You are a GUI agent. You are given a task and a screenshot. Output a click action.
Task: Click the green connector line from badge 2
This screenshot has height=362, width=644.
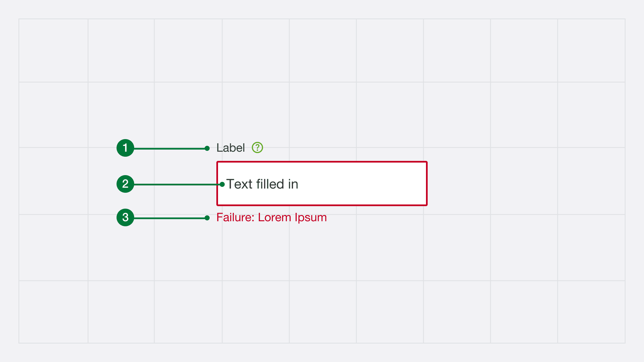(177, 184)
